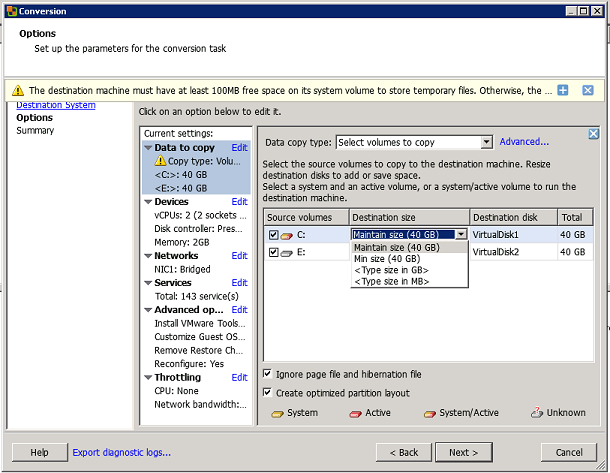Expand the warning message with plus icon
The height and width of the screenshot is (473, 610).
pyautogui.click(x=563, y=90)
